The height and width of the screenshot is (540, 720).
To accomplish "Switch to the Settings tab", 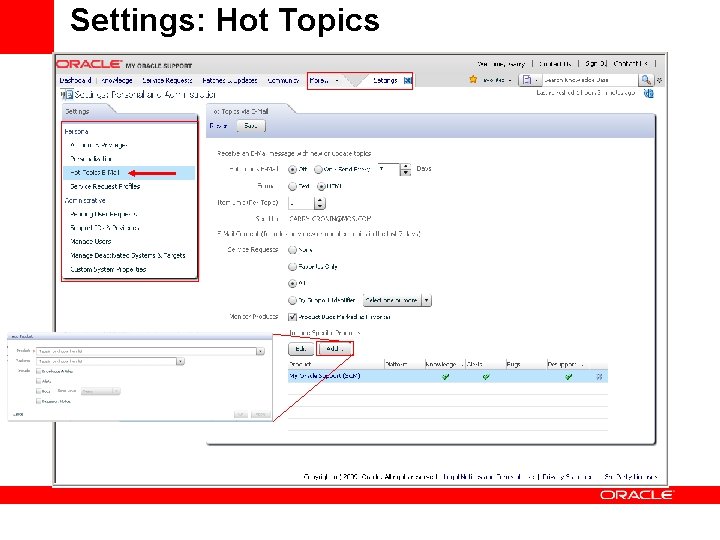I will [385, 80].
